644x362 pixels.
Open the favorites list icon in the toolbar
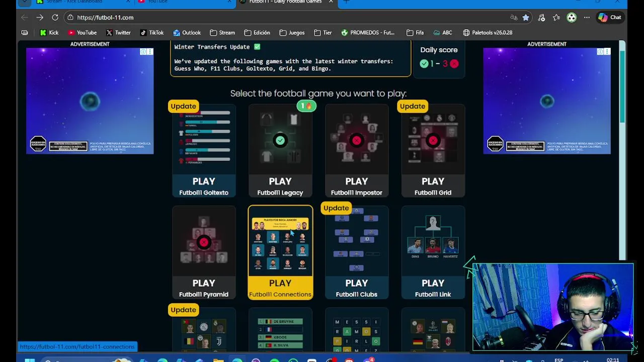pyautogui.click(x=556, y=18)
